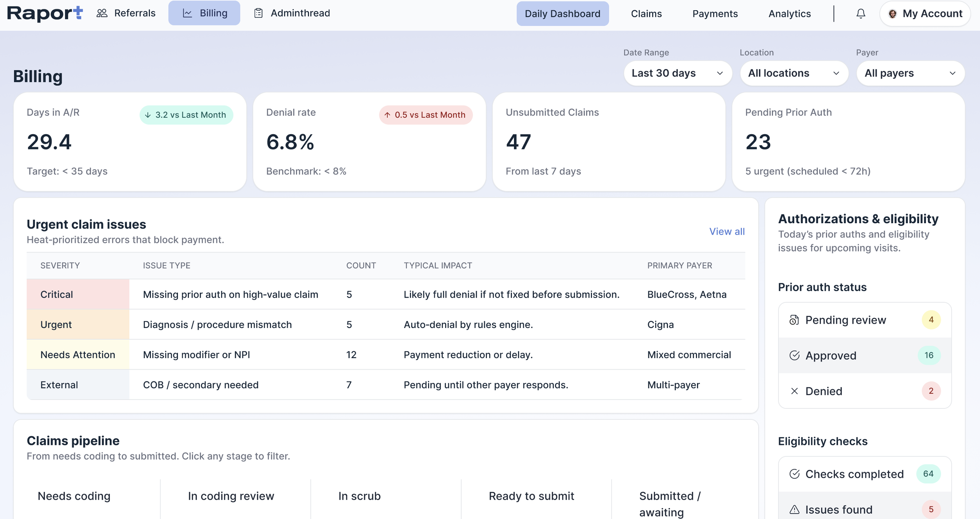Click View all urgent claim issues

[x=726, y=231]
